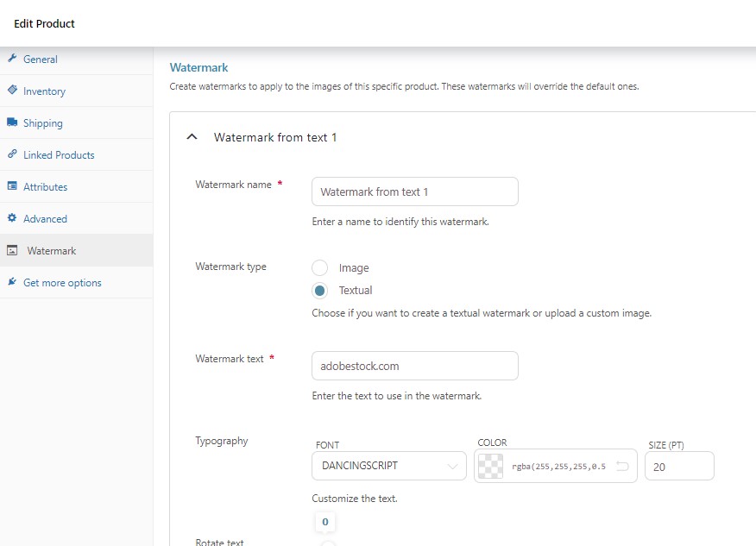Click the Watermark image icon in sidebar
Screen dimensions: 756x546
(12, 250)
